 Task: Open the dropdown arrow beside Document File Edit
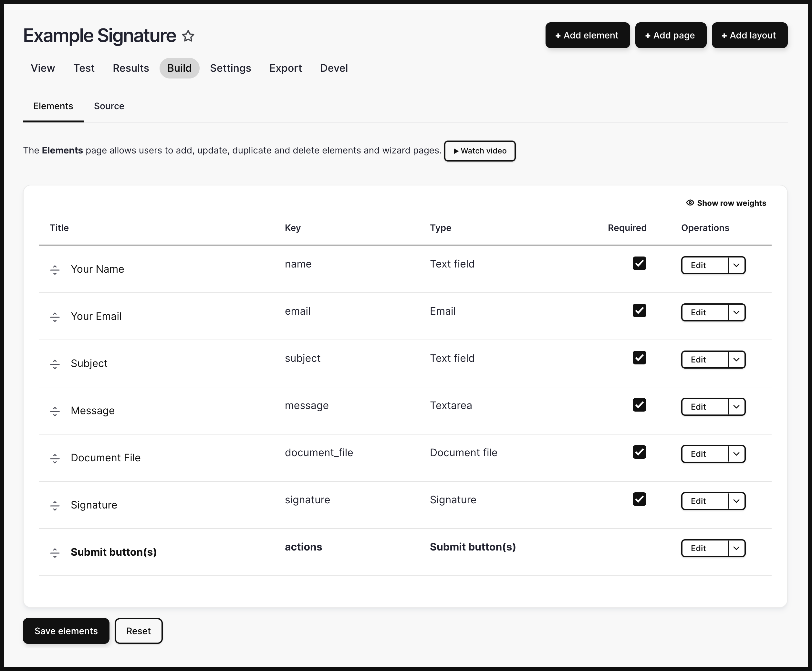click(736, 454)
